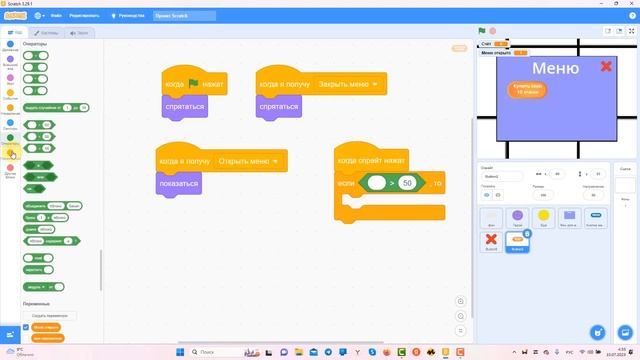
Task: Switch to the Костюмы tab
Action: point(46,33)
